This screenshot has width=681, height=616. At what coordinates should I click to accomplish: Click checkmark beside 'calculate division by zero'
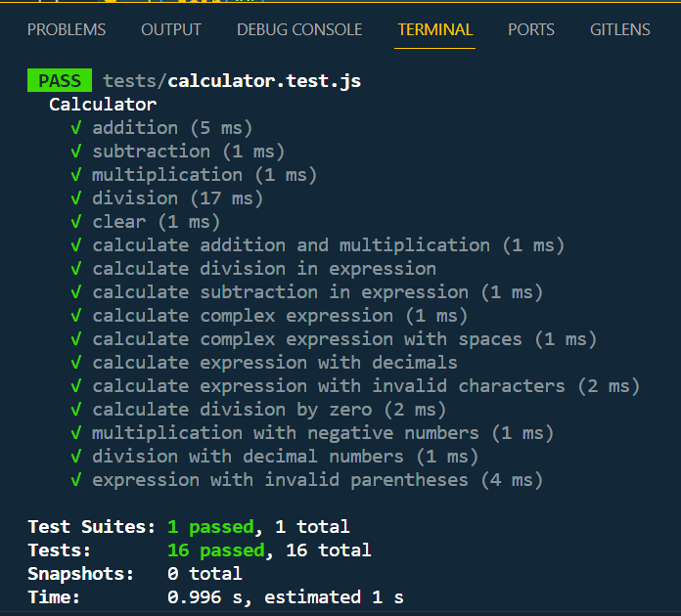(x=76, y=410)
